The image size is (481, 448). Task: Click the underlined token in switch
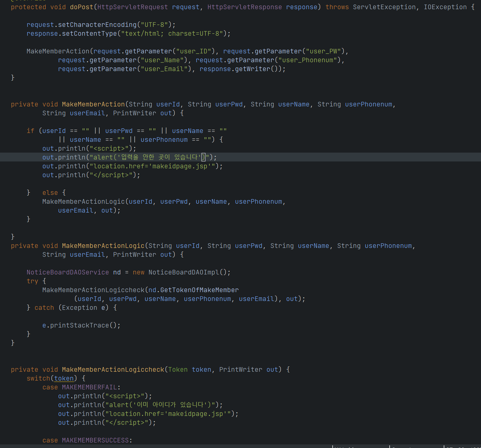[64, 378]
